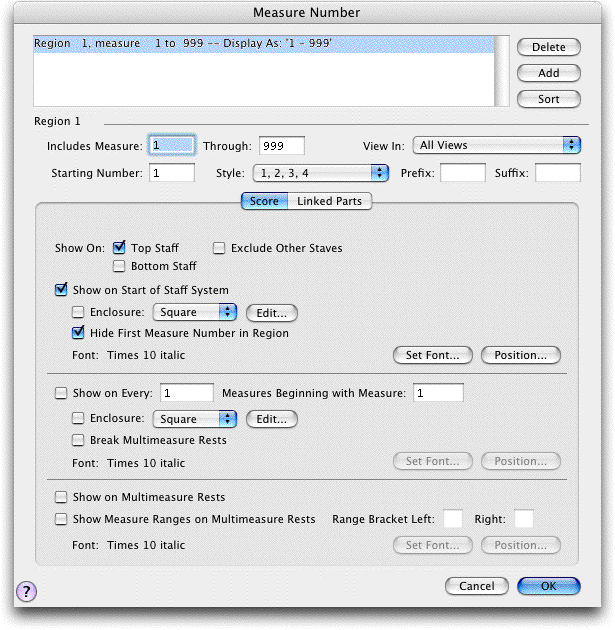Screen dimensions: 615x630
Task: Click the Suffix input field
Action: 558,173
